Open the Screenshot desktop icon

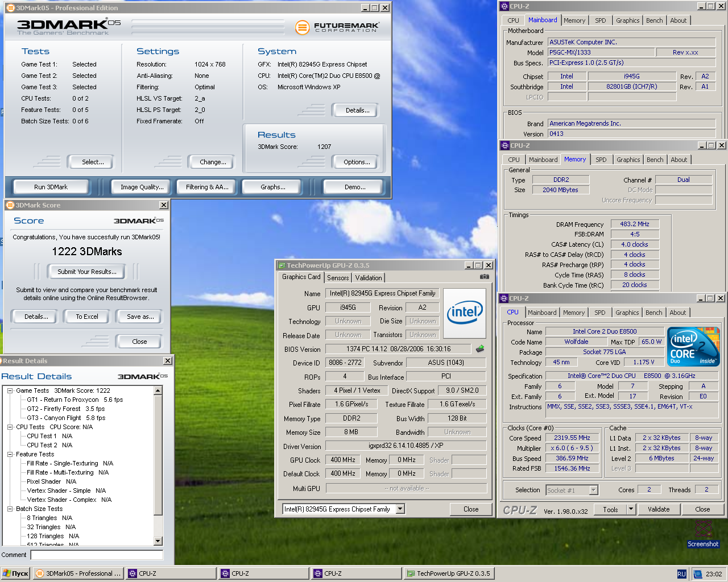tap(703, 533)
